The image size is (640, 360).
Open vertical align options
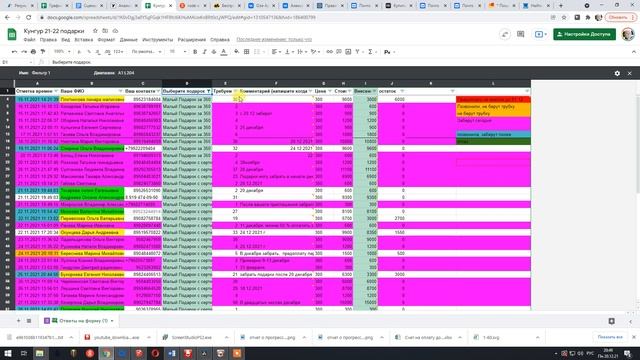click(289, 52)
